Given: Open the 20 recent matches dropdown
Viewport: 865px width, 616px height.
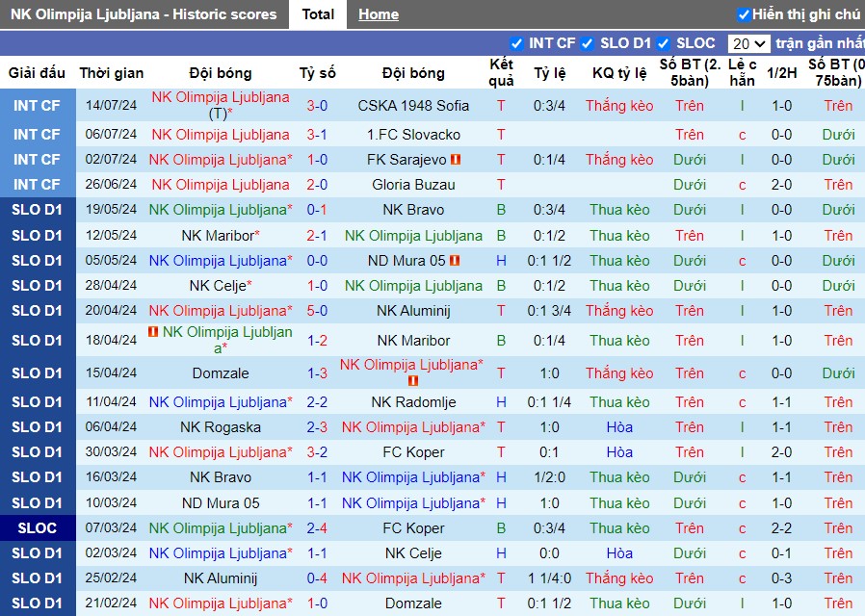Looking at the screenshot, I should pos(748,43).
